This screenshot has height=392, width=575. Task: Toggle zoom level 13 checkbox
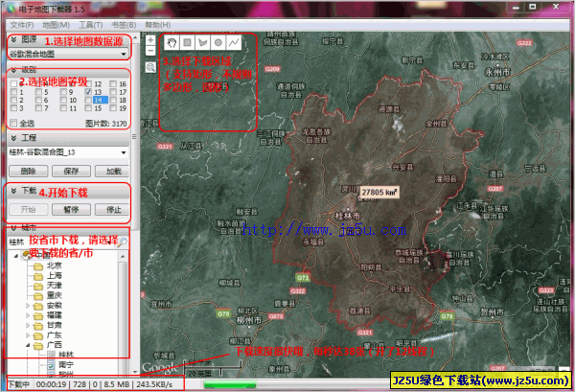88,92
